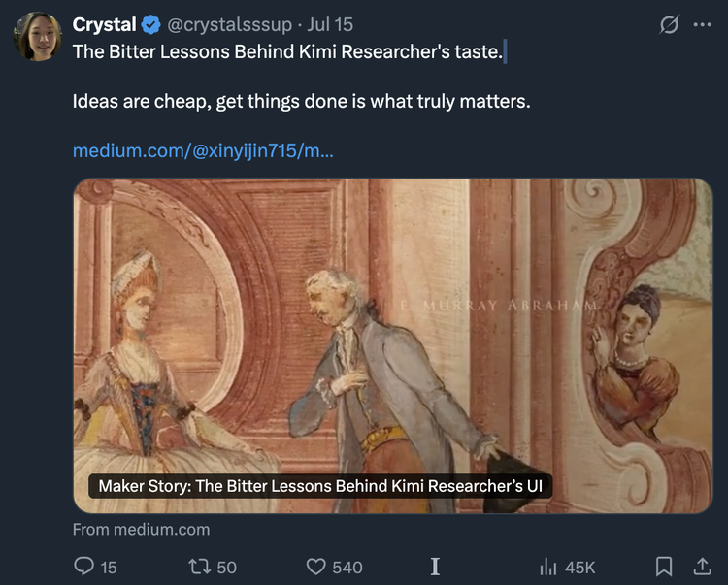Open the three-dot more options menu
Viewport: 728px width, 585px height.
click(x=702, y=25)
